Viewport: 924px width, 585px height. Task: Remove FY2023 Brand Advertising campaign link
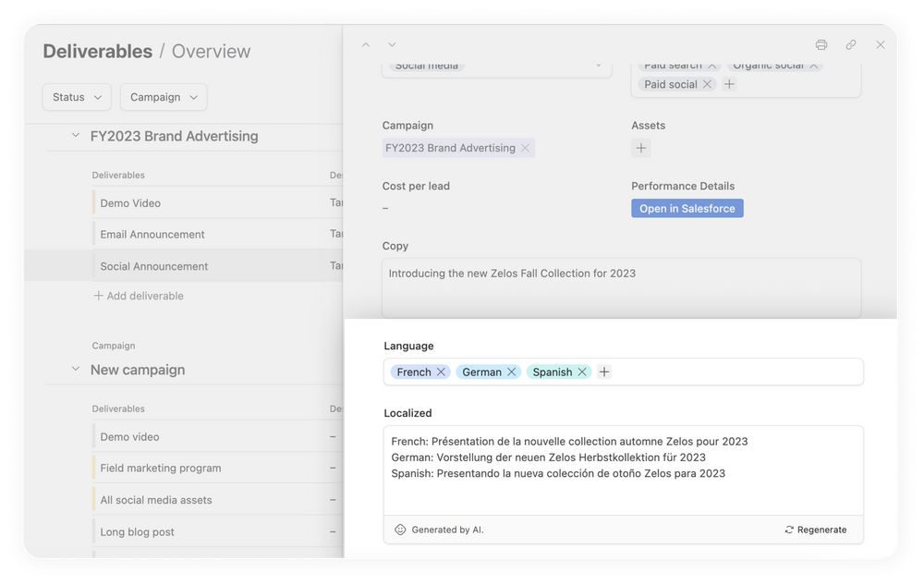tap(525, 148)
